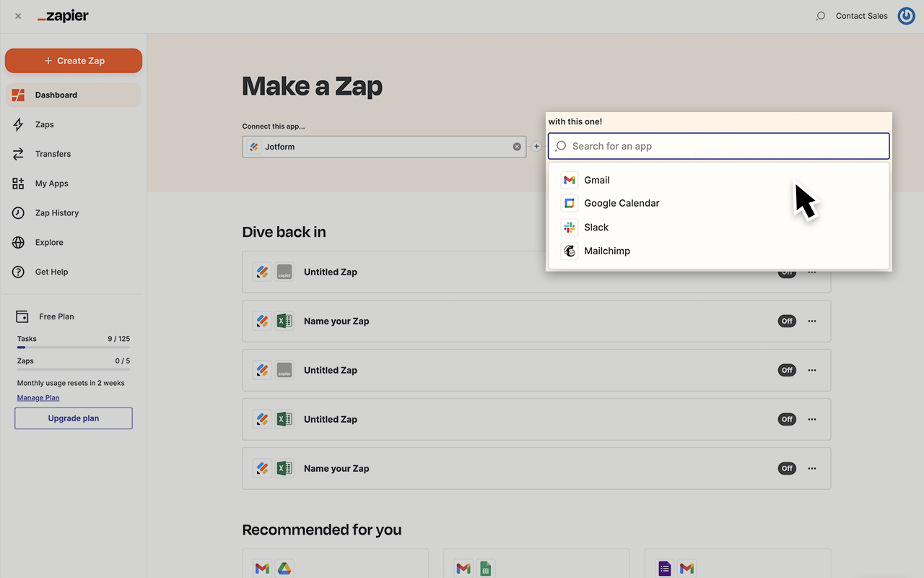Image resolution: width=924 pixels, height=578 pixels.
Task: Click the Zapier logo at top left
Action: 63,15
